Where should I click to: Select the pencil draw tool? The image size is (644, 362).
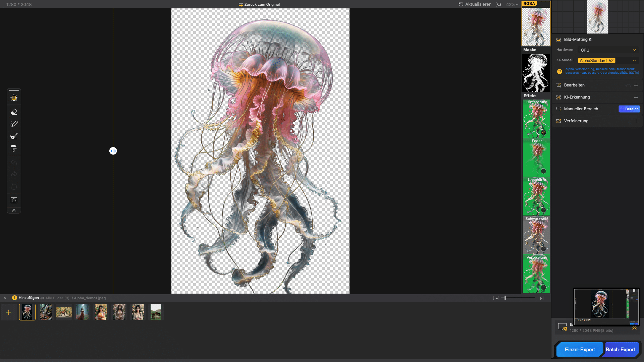14,124
